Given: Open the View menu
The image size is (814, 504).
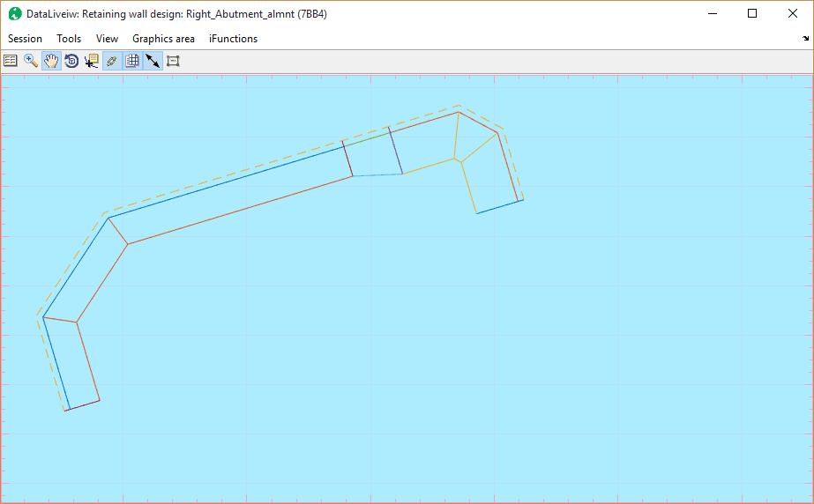Looking at the screenshot, I should tap(107, 39).
